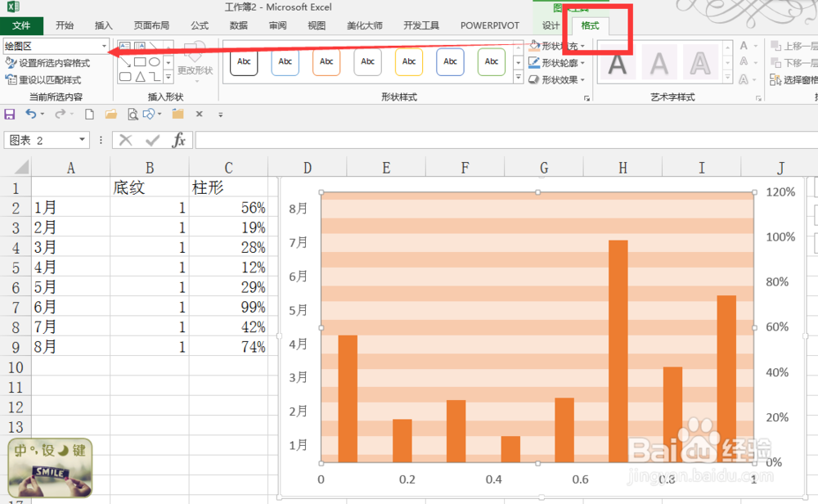Expand the chart element 绘图区 dropdown
Image resolution: width=818 pixels, height=504 pixels.
coord(104,46)
